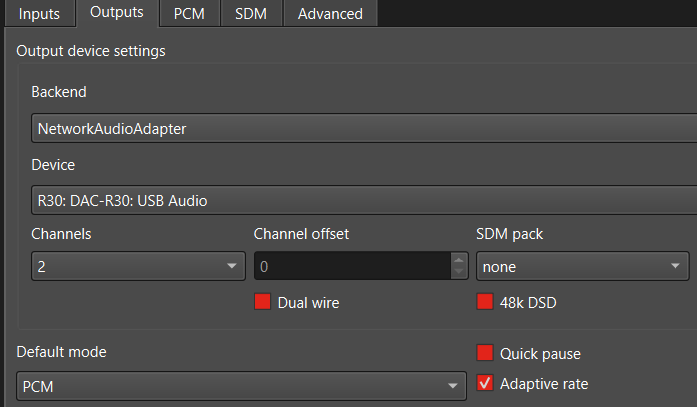Click the SDM pack label text

point(509,234)
